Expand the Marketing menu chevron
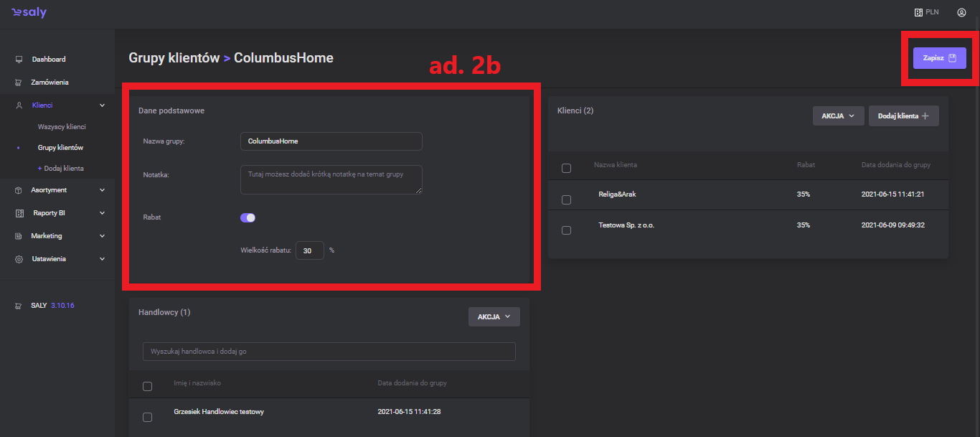 tap(102, 236)
